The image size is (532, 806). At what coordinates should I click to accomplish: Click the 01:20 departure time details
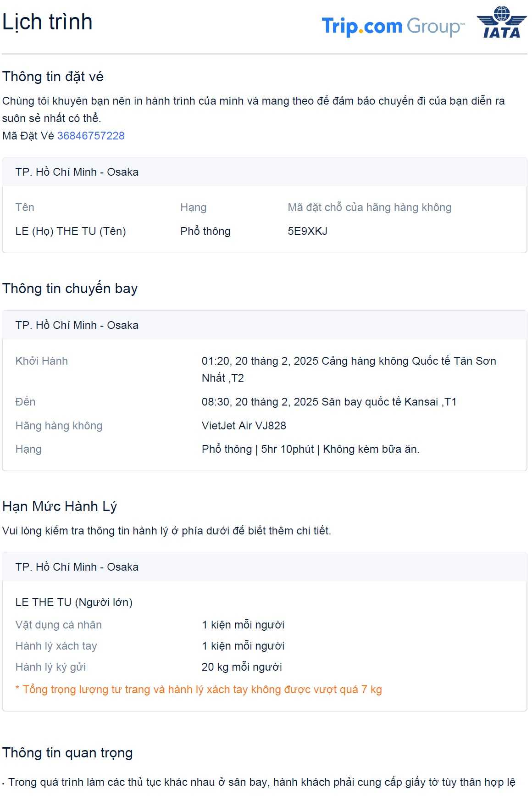[349, 361]
